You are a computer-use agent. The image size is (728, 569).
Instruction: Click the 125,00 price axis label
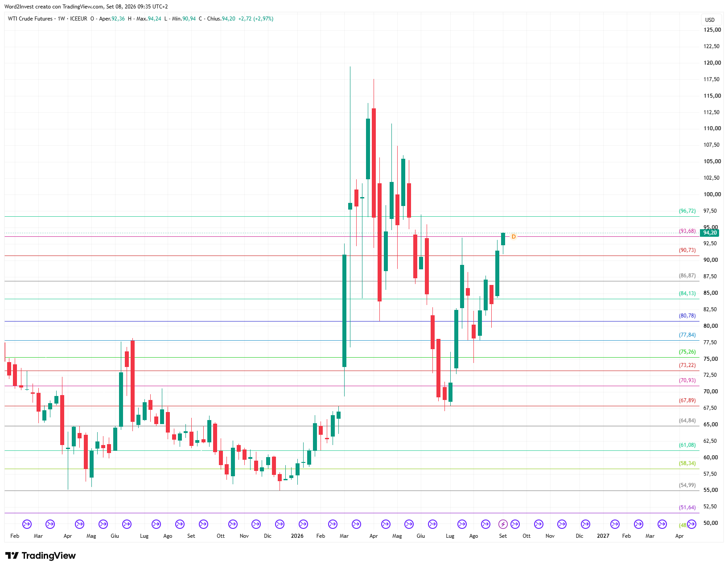[x=712, y=30]
